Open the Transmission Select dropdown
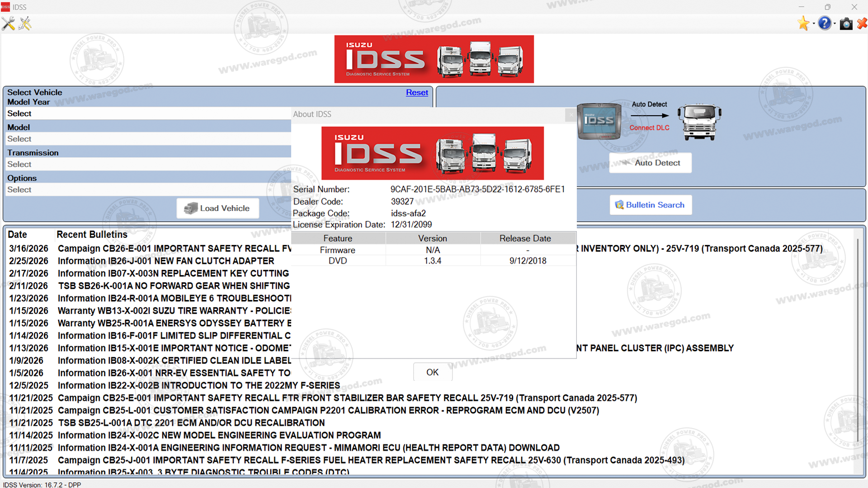Screen dimensions: 868x488 (149, 164)
